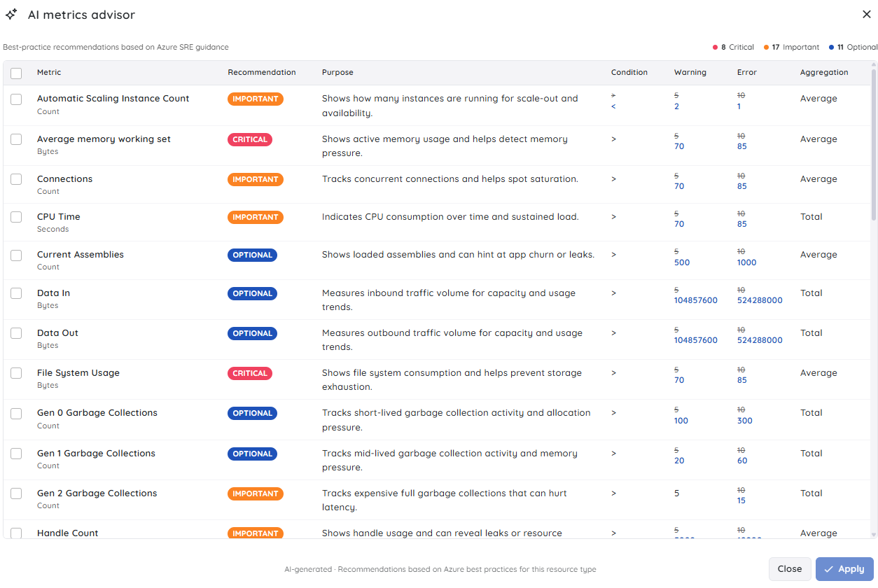The height and width of the screenshot is (588, 878).
Task: Click the OPTIONAL badge for Current Assemblies
Action: point(252,255)
